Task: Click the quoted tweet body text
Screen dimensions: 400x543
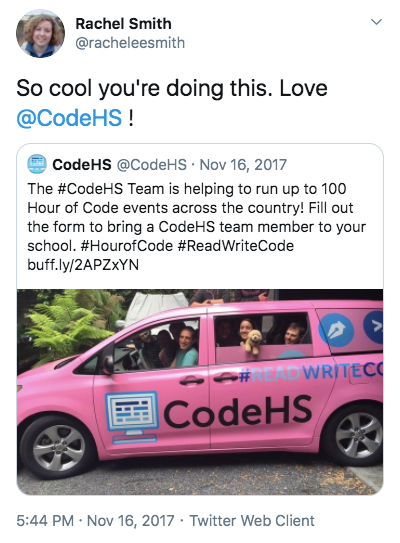Action: click(197, 227)
